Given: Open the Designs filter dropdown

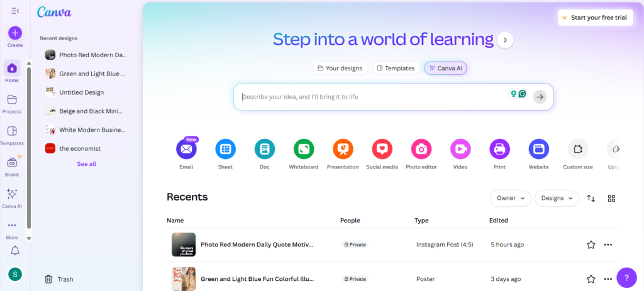Looking at the screenshot, I should tap(556, 198).
